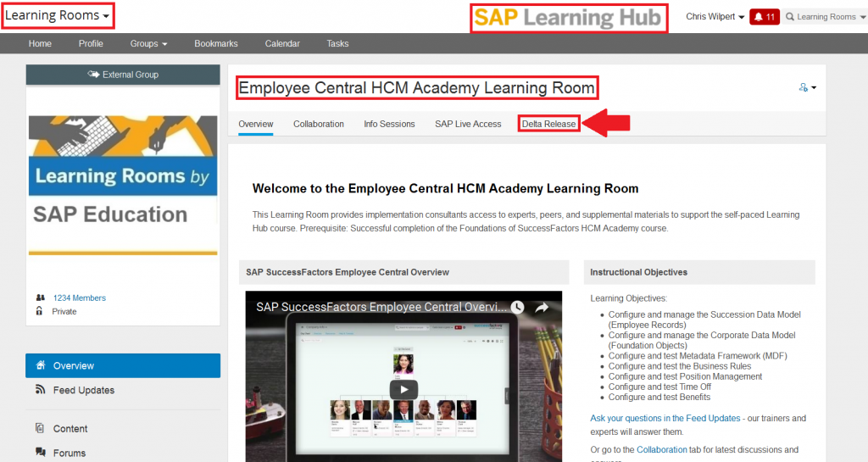
Task: Click the Configure and test Time Off bullet
Action: point(659,387)
